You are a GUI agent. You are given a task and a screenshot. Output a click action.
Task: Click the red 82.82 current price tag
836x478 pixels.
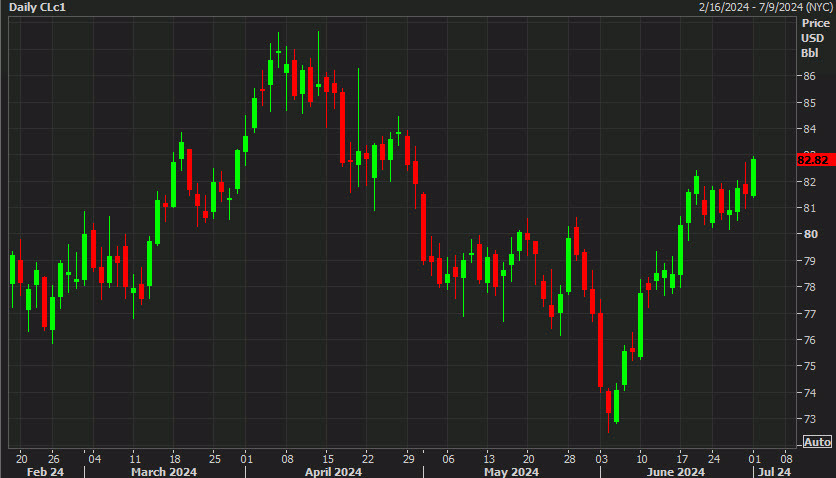(x=816, y=160)
